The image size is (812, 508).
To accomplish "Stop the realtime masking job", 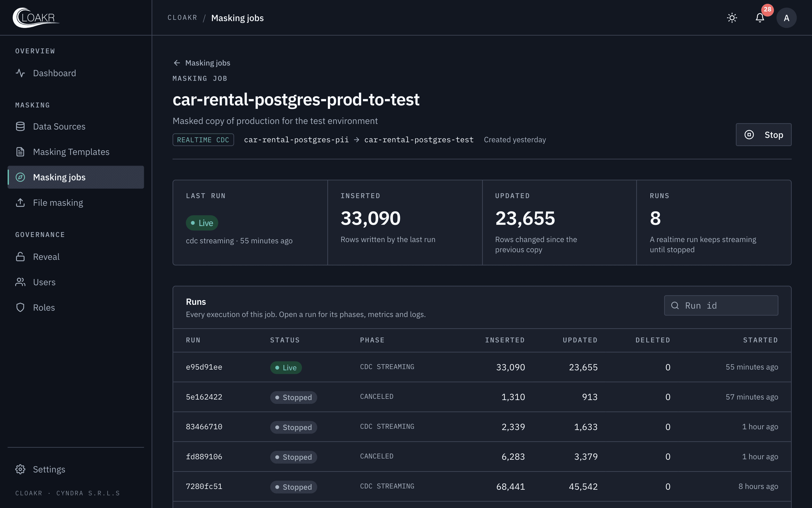I will [763, 135].
